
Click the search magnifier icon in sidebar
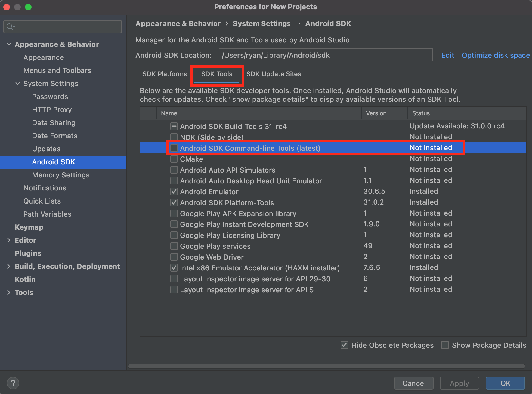10,27
